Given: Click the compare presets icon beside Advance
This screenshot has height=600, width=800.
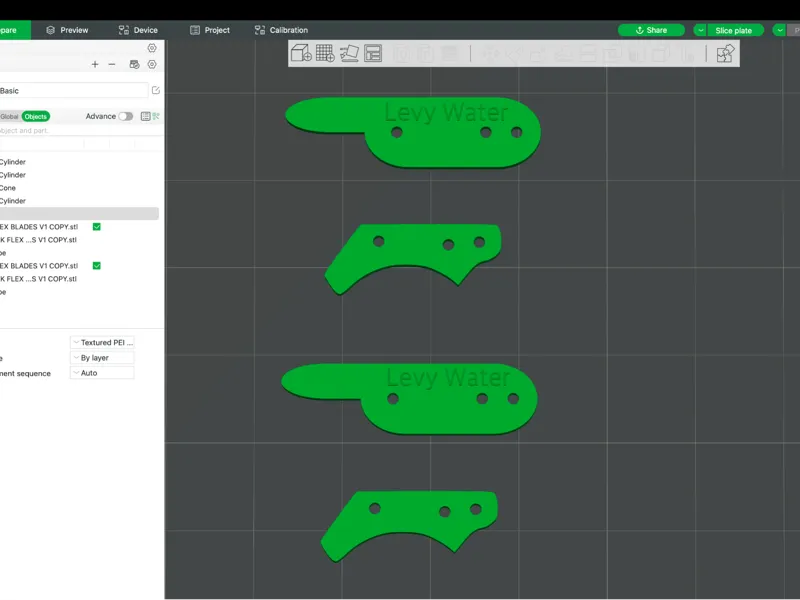Looking at the screenshot, I should (x=145, y=116).
